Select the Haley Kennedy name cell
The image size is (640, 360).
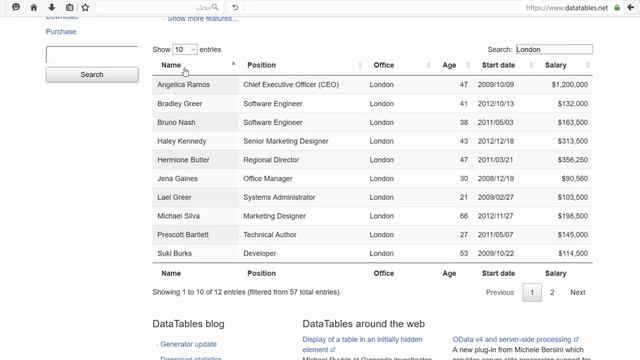coord(195,141)
